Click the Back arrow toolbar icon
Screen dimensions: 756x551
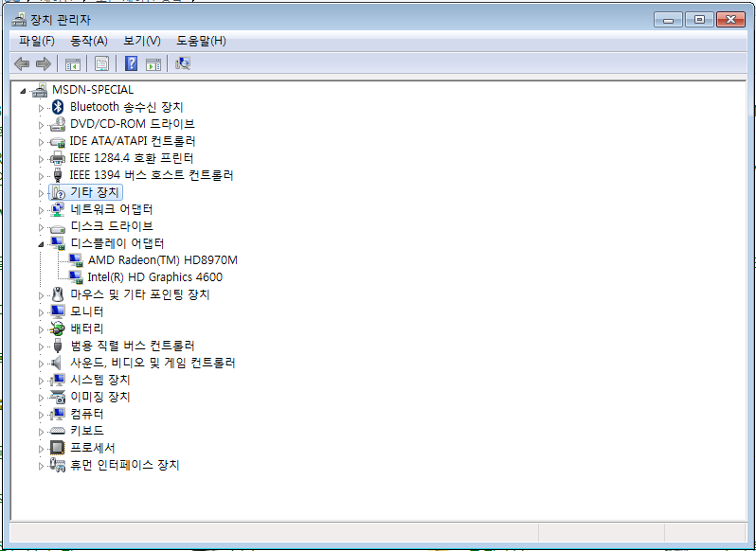tap(22, 63)
